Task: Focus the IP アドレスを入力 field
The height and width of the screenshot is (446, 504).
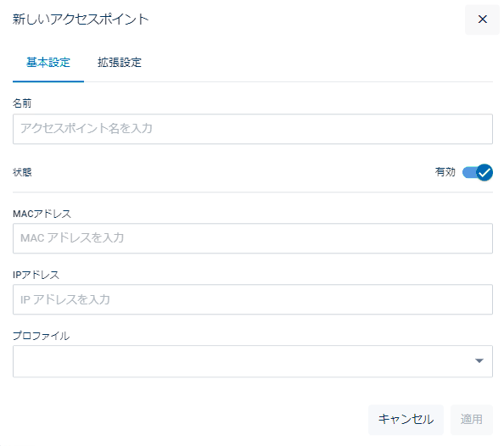Action: [253, 299]
